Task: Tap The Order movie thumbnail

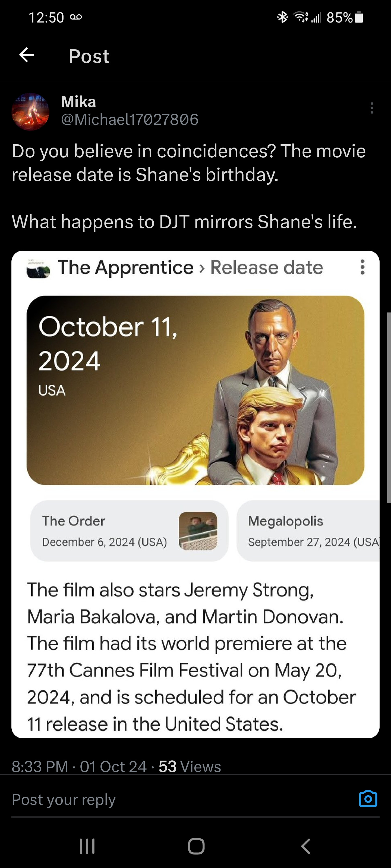Action: tap(198, 531)
